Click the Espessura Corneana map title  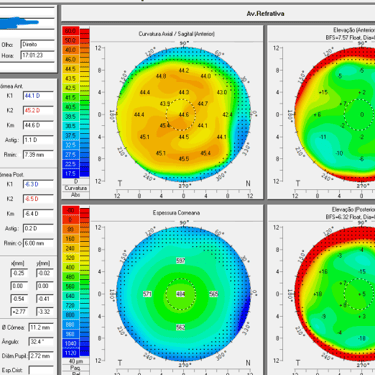pyautogui.click(x=176, y=213)
